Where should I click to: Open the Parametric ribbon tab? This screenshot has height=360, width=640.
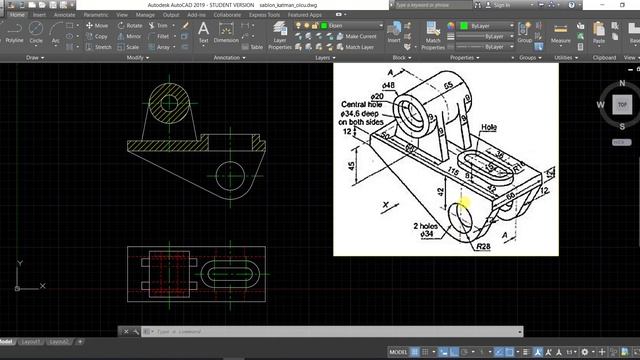pyautogui.click(x=96, y=15)
